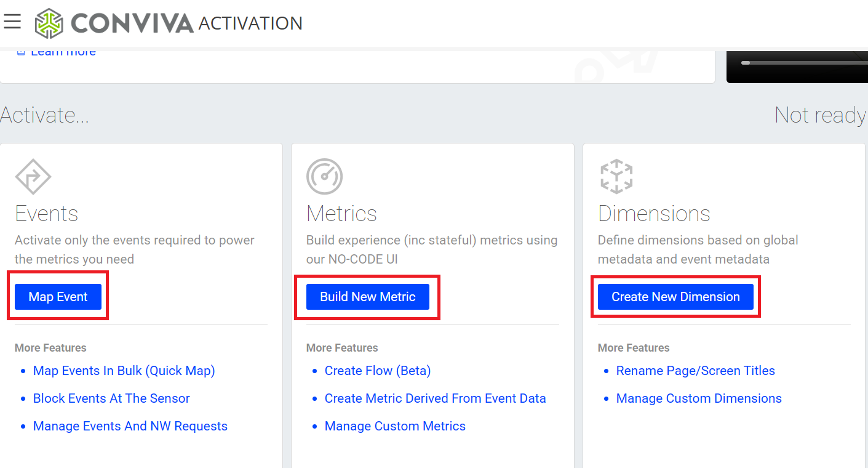This screenshot has width=868, height=468.
Task: Open the Create Flow (Beta) link
Action: tap(377, 371)
